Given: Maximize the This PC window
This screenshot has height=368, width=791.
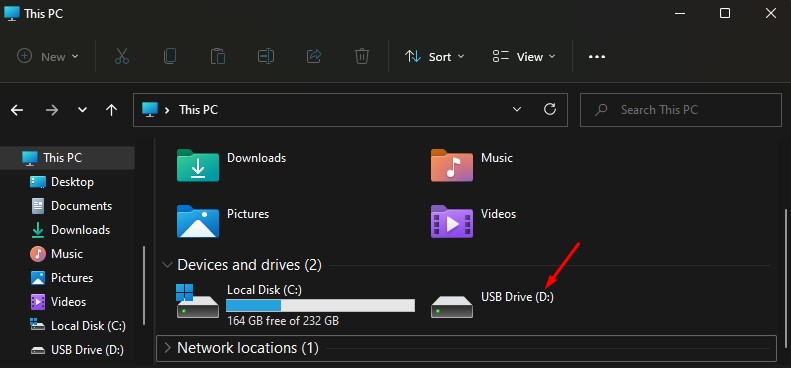Looking at the screenshot, I should tap(724, 13).
